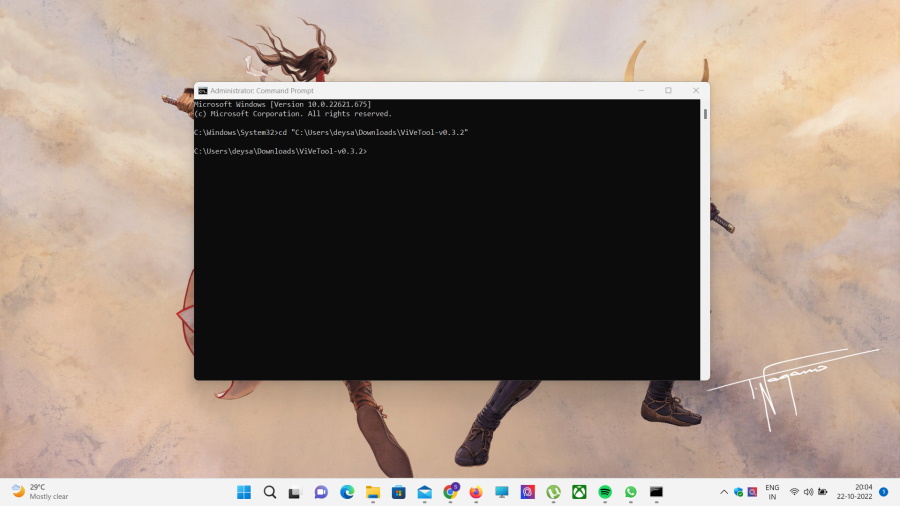Open uTorrent from the taskbar
This screenshot has height=506, width=900.
(553, 492)
